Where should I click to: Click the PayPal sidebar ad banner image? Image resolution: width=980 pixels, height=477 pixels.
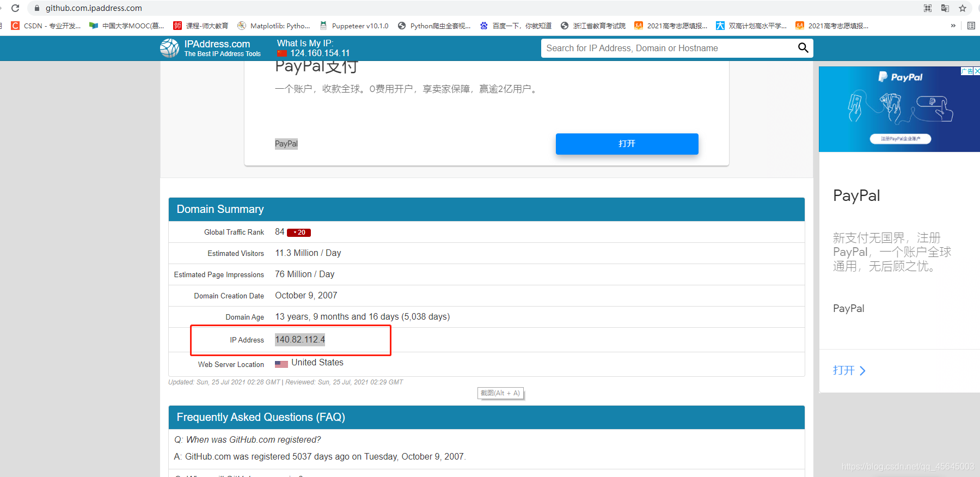899,109
